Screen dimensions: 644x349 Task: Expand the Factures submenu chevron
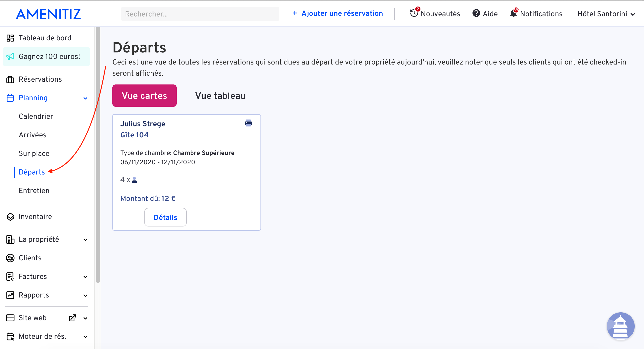[85, 277]
